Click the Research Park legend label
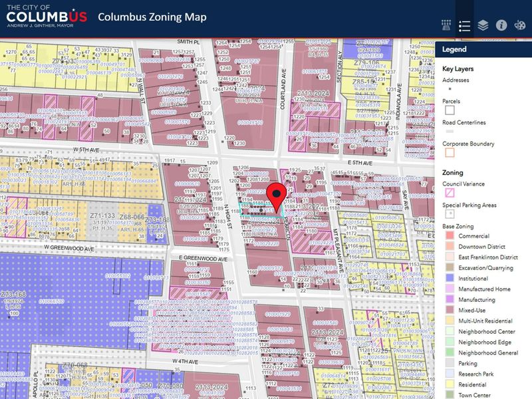This screenshot has height=399, width=532. point(476,374)
